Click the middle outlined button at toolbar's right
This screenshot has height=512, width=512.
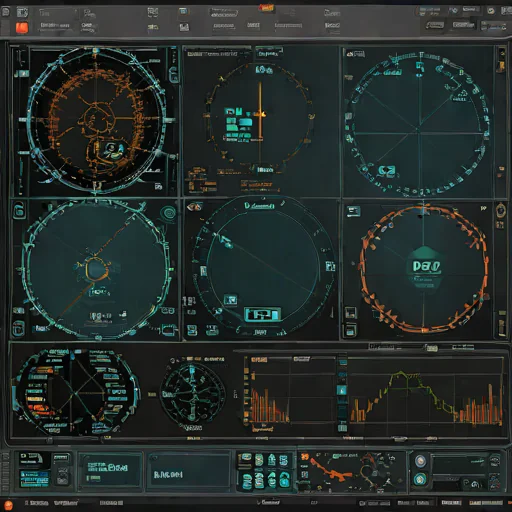[463, 25]
